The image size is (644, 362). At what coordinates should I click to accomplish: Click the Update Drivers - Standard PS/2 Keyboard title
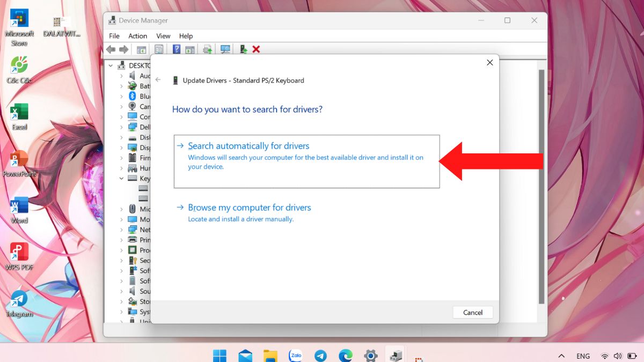[x=244, y=80]
